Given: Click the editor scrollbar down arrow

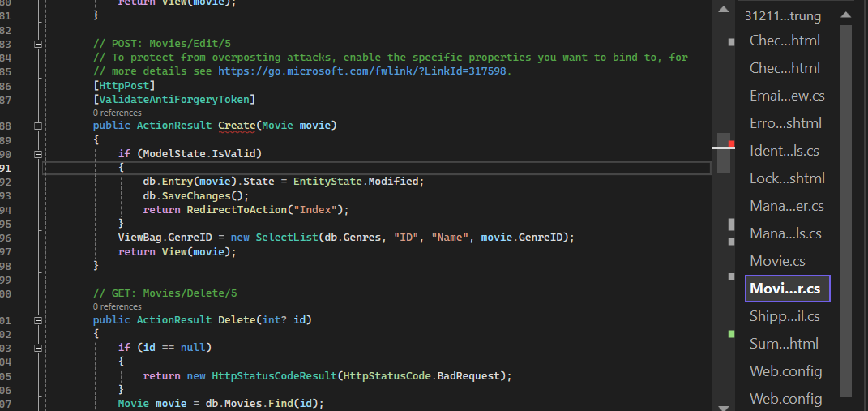Looking at the screenshot, I should [721, 404].
